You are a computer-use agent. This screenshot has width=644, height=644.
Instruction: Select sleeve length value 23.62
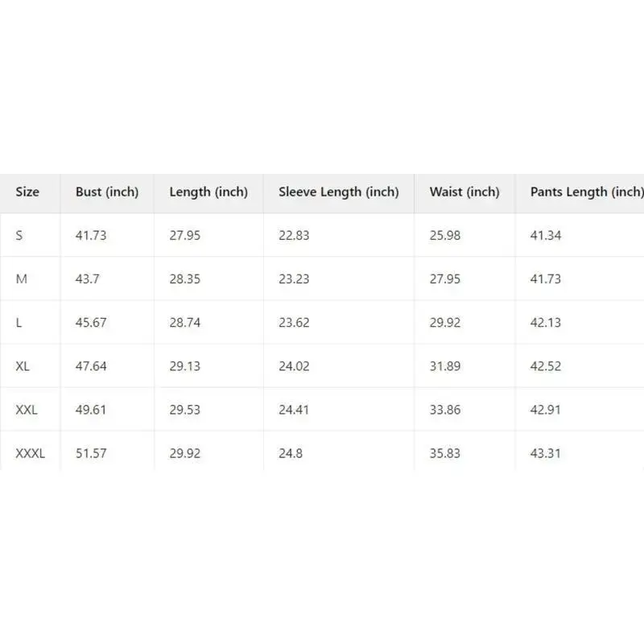pos(294,323)
